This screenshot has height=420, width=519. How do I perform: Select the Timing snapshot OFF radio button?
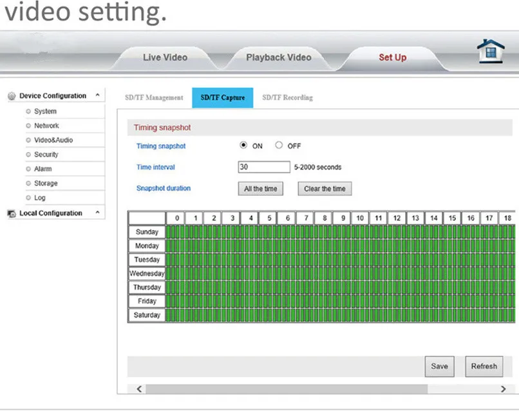pyautogui.click(x=279, y=145)
